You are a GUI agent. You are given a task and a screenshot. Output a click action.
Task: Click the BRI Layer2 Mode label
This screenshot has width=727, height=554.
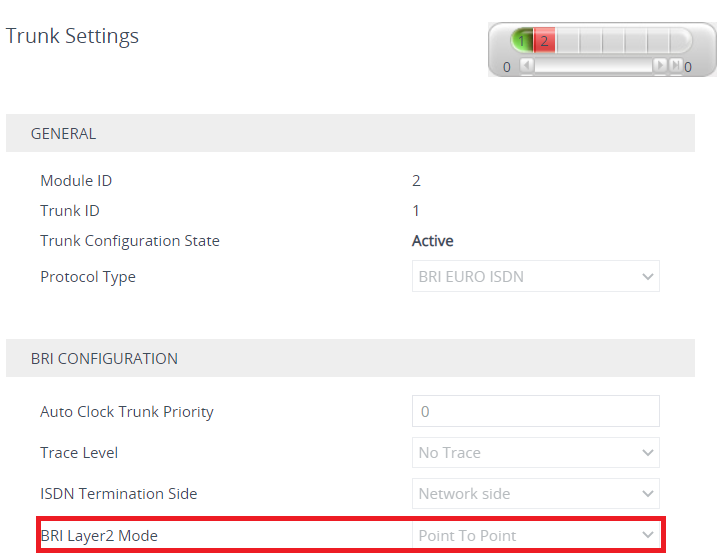[x=99, y=536]
